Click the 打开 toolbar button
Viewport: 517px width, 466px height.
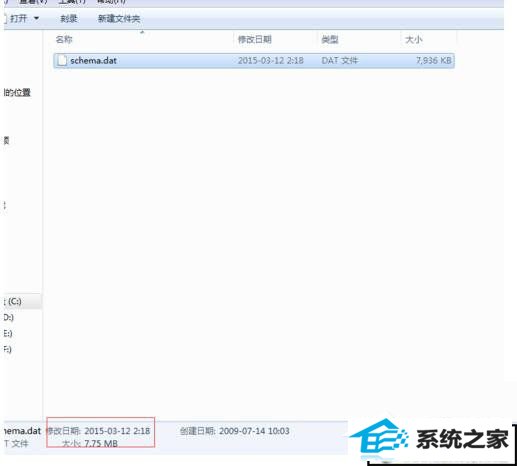pyautogui.click(x=18, y=18)
